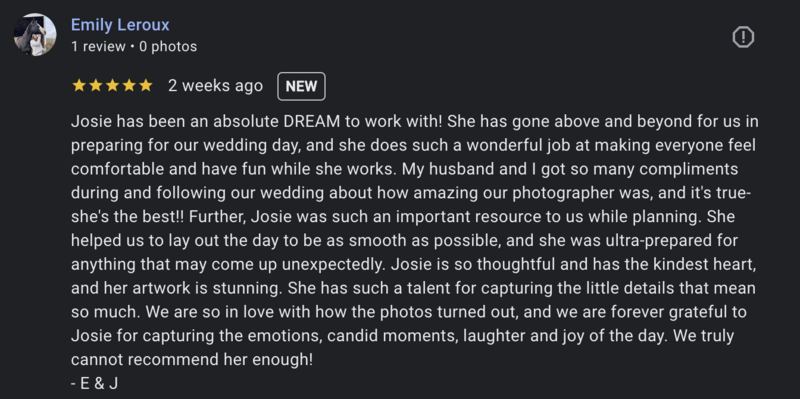Click the third yellow rating star

[112, 85]
